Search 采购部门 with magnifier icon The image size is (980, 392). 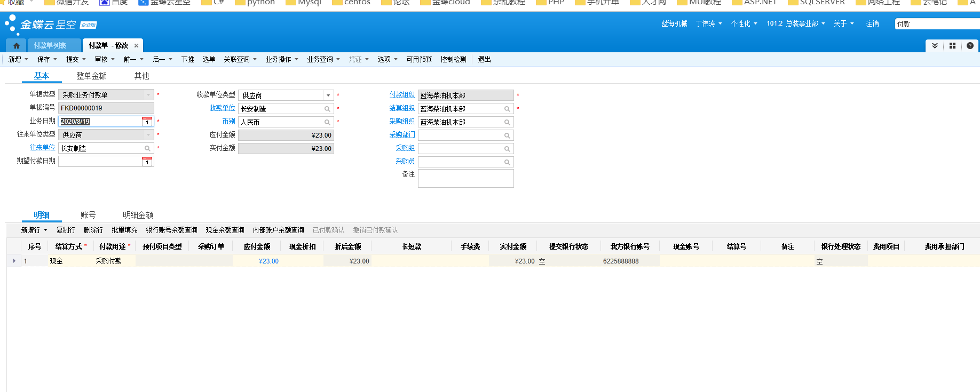point(507,135)
